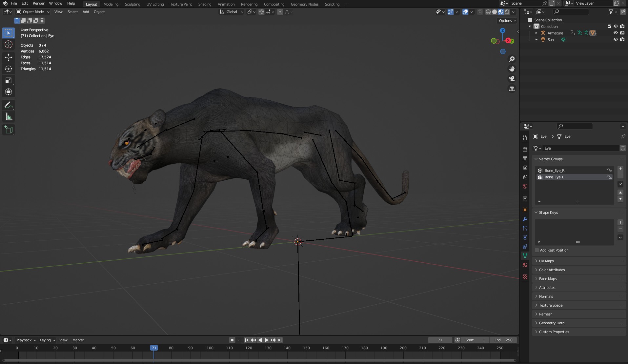Hide the Sun light in viewport
The height and width of the screenshot is (364, 628).
616,39
